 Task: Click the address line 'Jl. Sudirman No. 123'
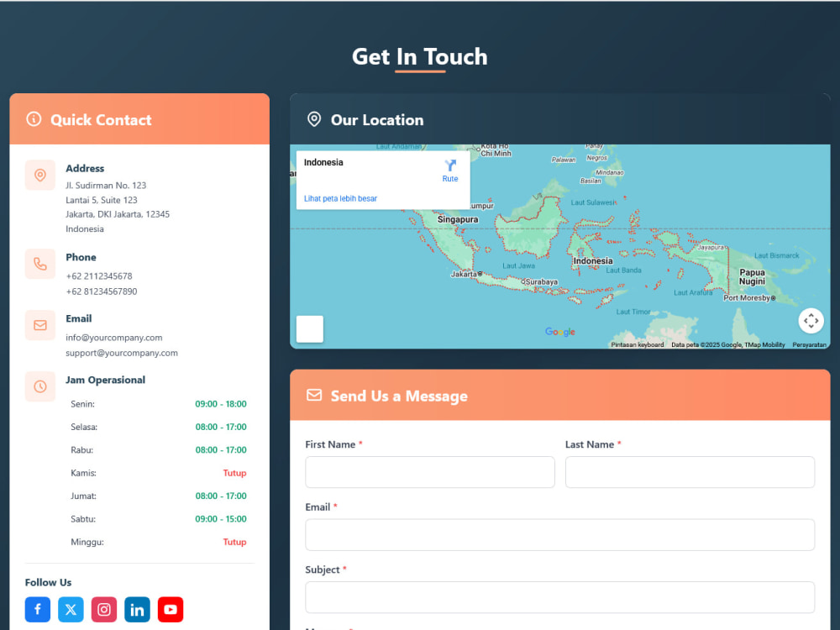[106, 186]
